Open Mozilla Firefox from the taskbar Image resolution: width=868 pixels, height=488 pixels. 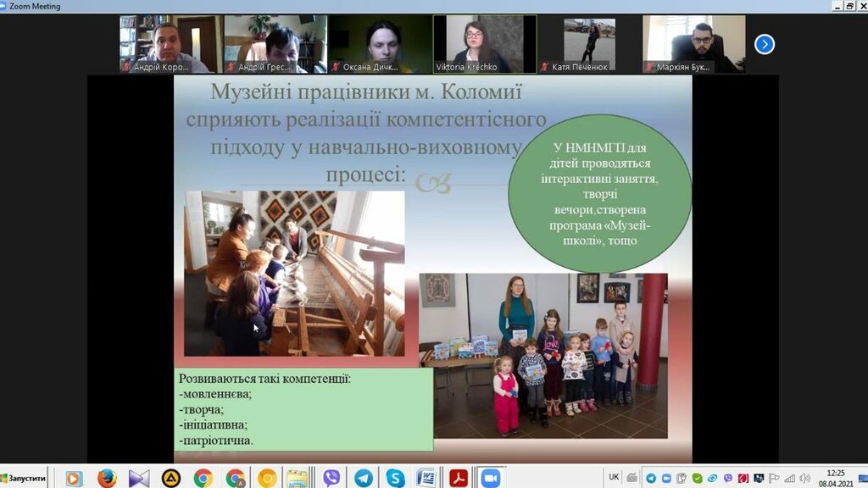[107, 478]
